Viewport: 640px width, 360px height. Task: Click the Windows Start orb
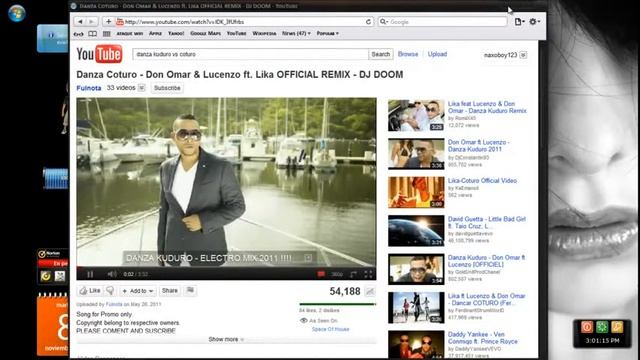click(x=17, y=13)
